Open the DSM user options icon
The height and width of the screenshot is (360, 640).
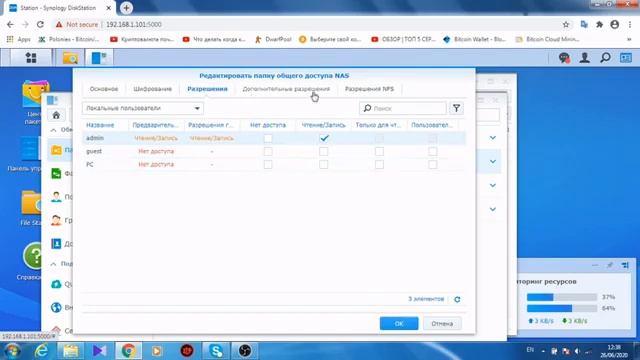tap(584, 58)
